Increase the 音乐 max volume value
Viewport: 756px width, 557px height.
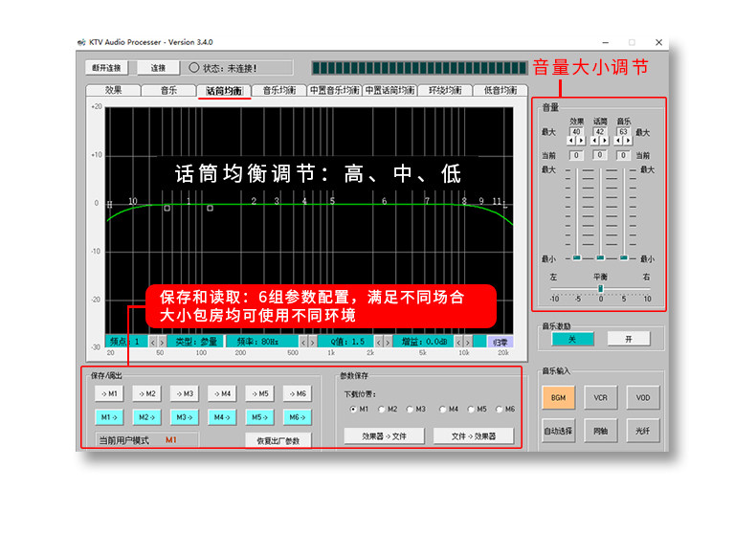click(x=628, y=141)
